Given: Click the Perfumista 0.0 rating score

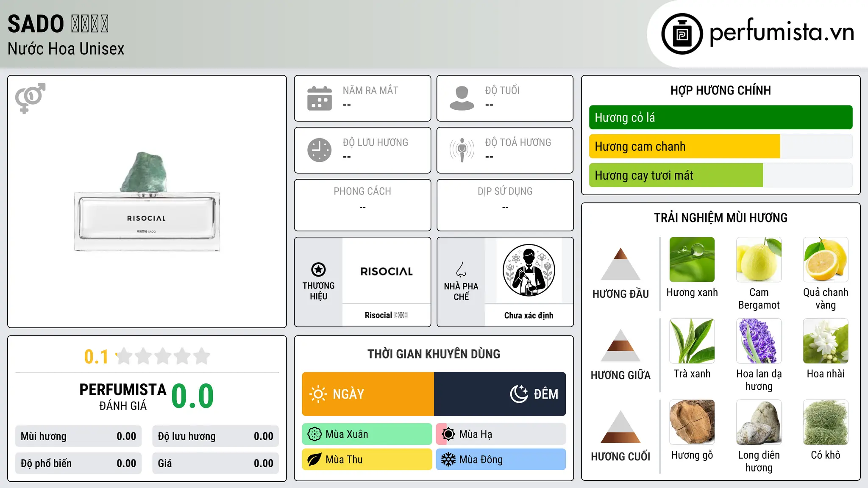Looking at the screenshot, I should 192,396.
